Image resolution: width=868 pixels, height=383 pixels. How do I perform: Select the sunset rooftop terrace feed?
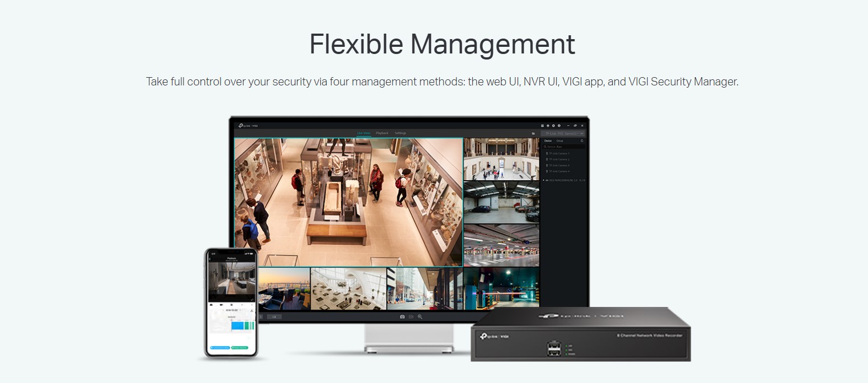284,289
